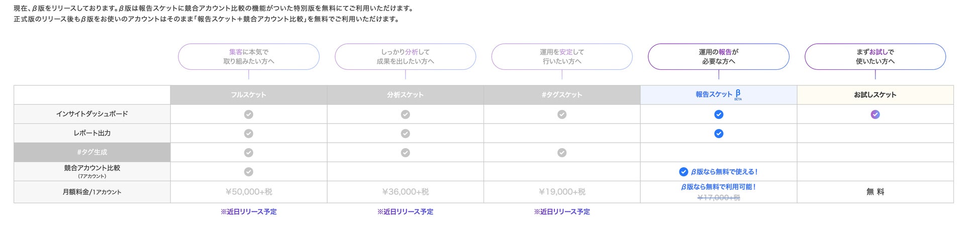Select the 報告スケット β plan header
This screenshot has width=980, height=240.
[718, 94]
